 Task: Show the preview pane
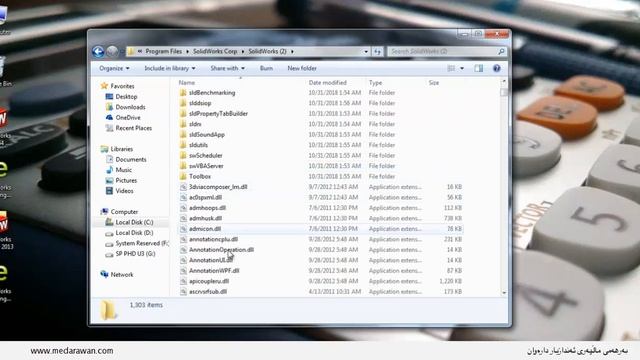pyautogui.click(x=479, y=69)
